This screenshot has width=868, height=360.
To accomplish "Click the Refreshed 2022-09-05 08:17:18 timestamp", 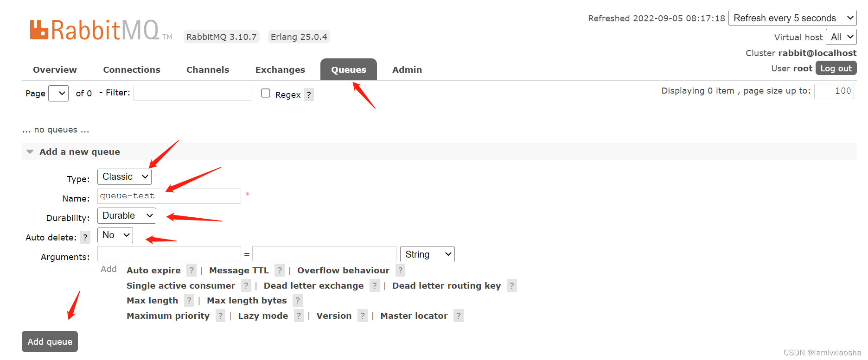I will (x=657, y=18).
